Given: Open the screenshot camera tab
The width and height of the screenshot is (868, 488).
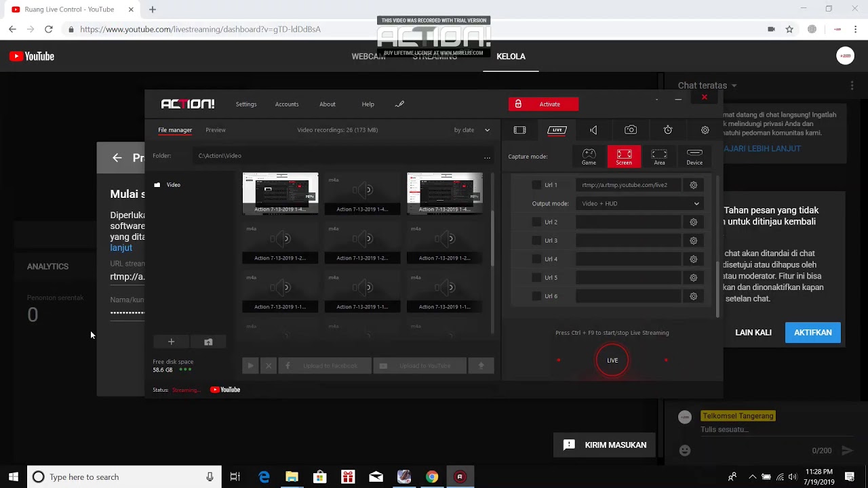Looking at the screenshot, I should click(631, 130).
